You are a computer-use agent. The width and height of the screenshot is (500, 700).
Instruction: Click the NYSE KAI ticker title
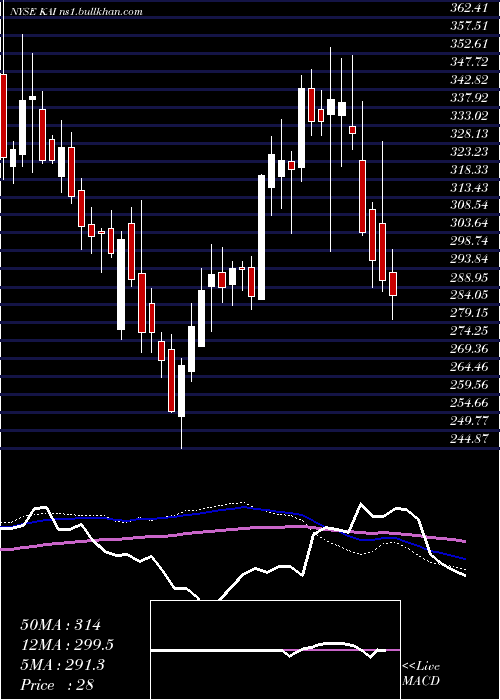[76, 12]
